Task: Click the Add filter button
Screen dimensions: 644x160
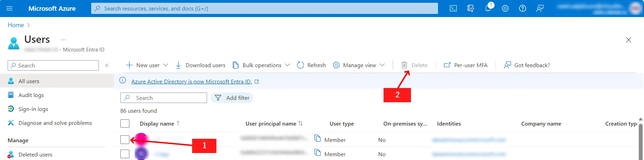Action: coord(232,98)
